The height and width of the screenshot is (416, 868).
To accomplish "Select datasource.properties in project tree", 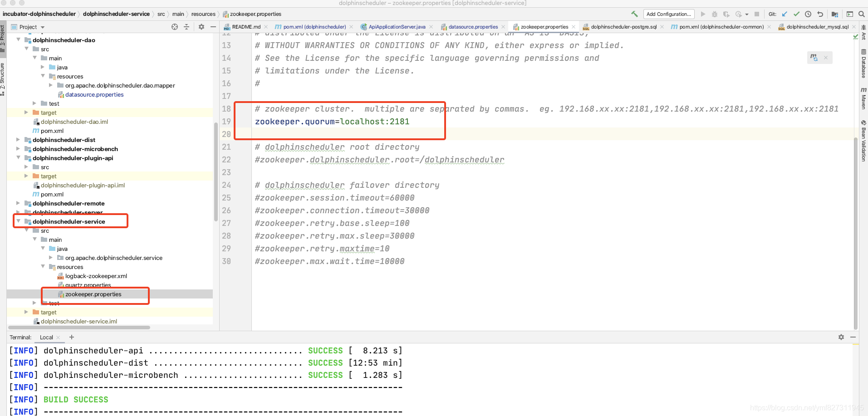I will tap(94, 94).
